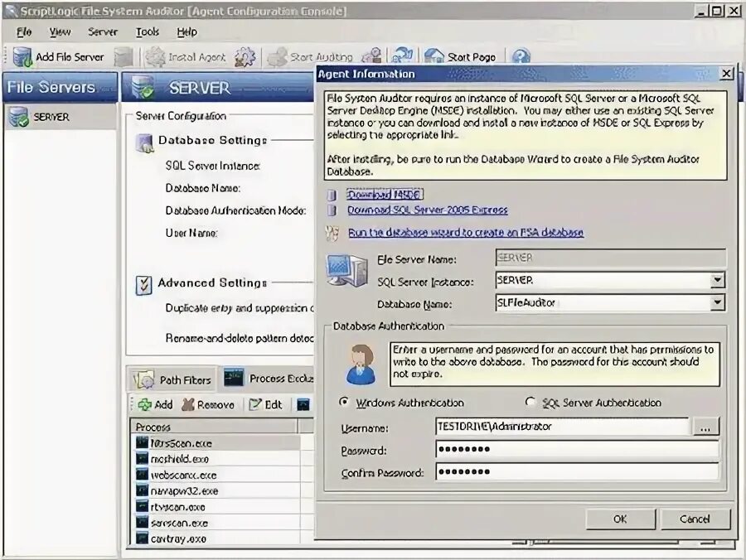
Task: Select Windows Authentication radio button
Action: coord(343,402)
